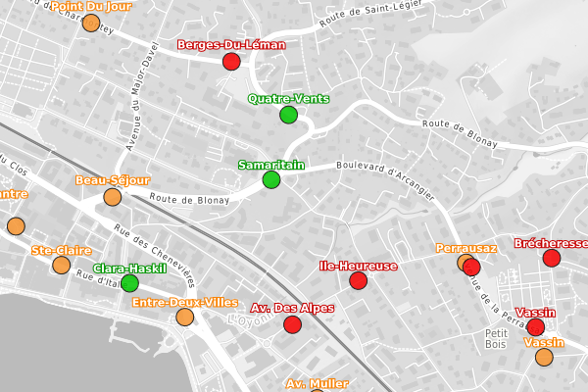This screenshot has height=392, width=588.
Task: Click the red marker overlapping Perrausaz
Action: 472,268
